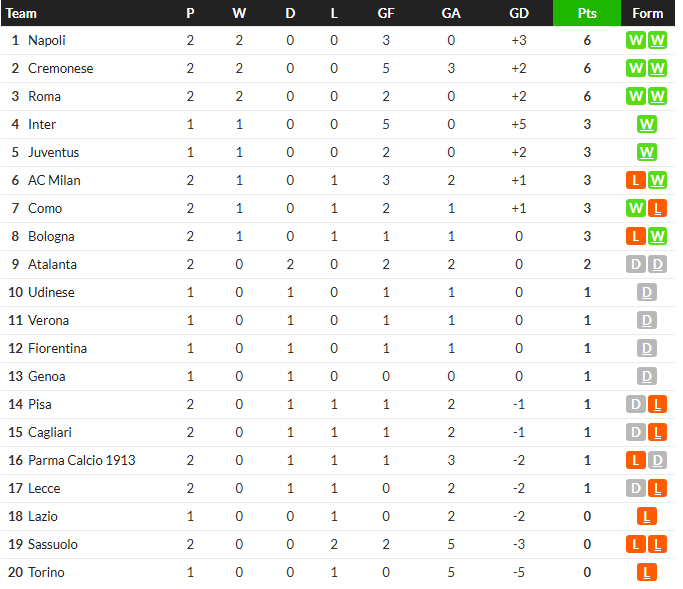Open the Bologna team row
The height and width of the screenshot is (589, 683).
338,237
